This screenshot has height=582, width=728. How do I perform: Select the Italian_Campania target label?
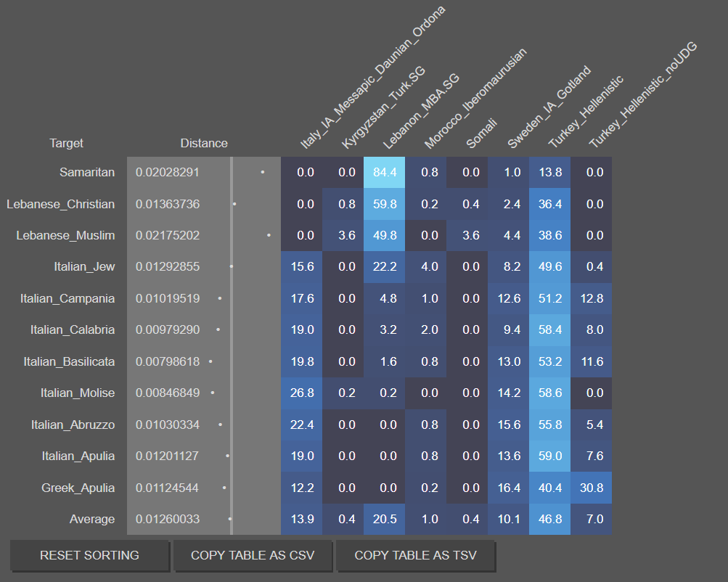[x=68, y=298]
